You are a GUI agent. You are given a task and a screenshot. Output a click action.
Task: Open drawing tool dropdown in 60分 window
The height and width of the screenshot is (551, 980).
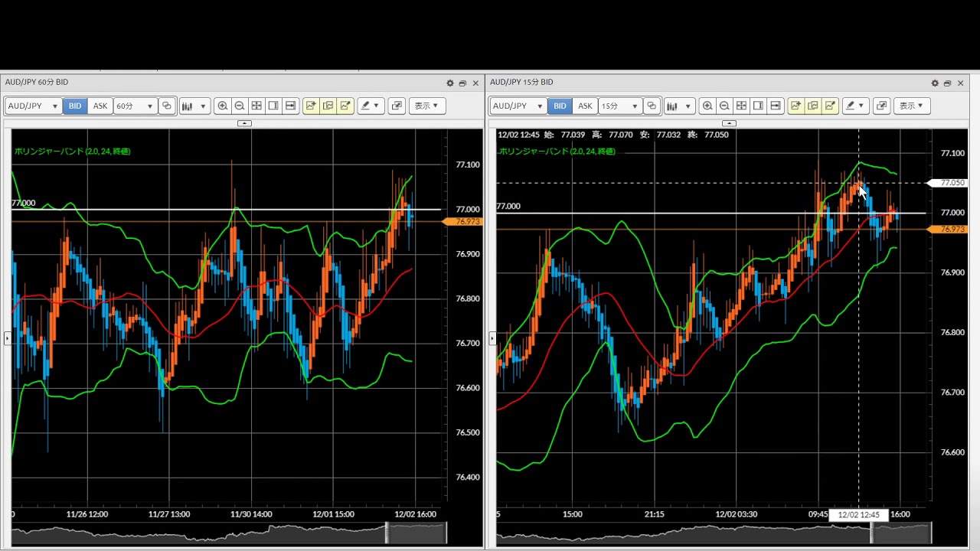click(371, 106)
